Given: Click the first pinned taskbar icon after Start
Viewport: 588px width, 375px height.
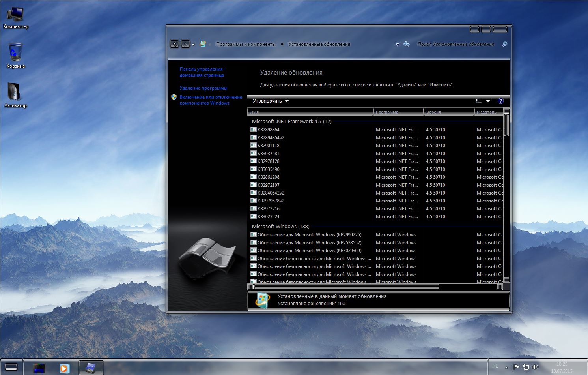Looking at the screenshot, I should coord(39,368).
